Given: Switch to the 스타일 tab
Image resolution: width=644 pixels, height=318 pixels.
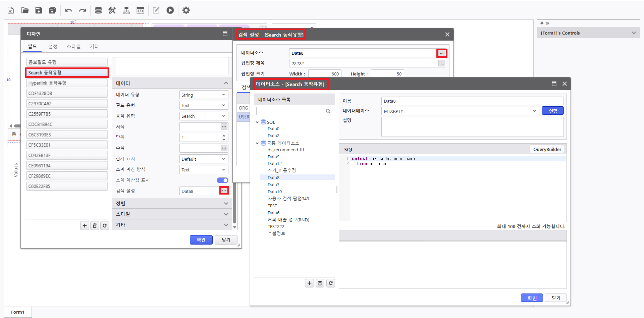Looking at the screenshot, I should click(x=73, y=46).
